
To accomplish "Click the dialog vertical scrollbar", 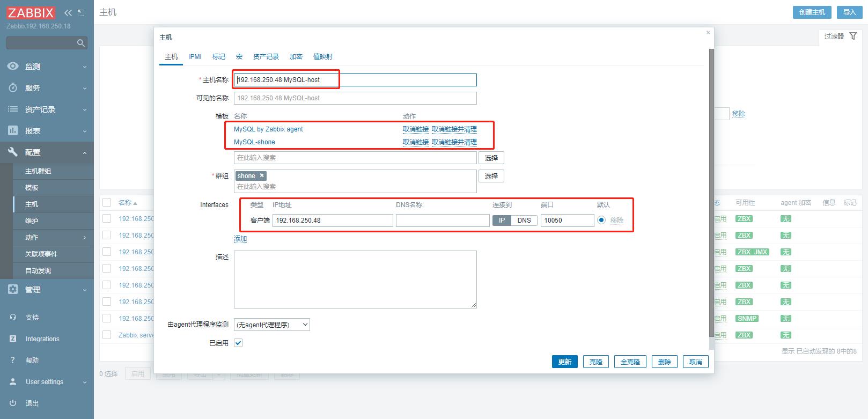I will 711,192.
